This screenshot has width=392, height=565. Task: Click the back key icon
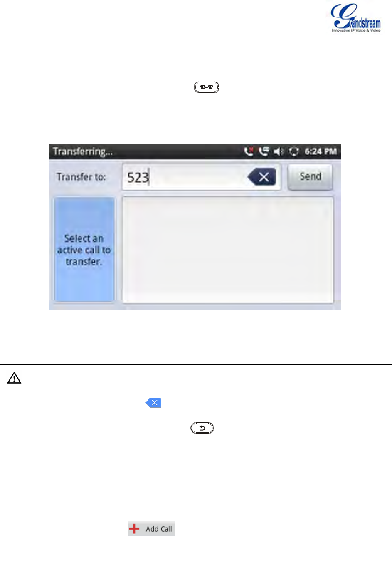coord(202,428)
